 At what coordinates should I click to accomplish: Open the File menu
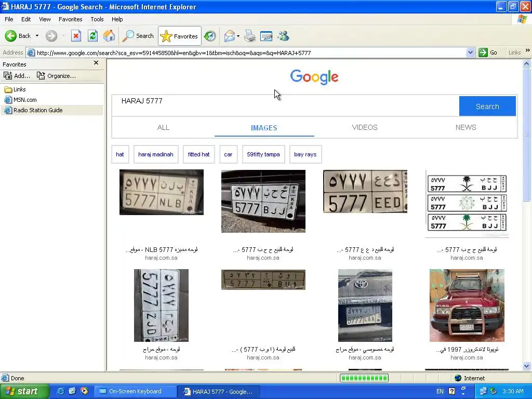pos(9,19)
